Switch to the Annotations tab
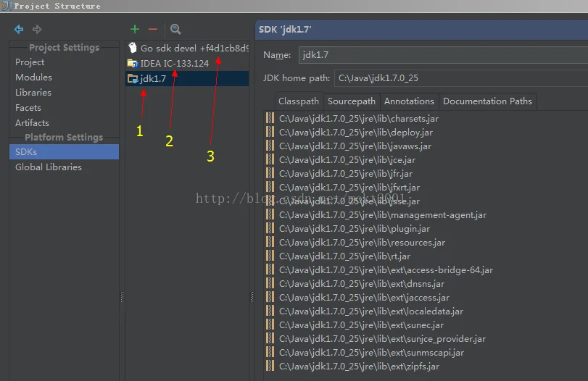588x381 pixels. coord(409,101)
